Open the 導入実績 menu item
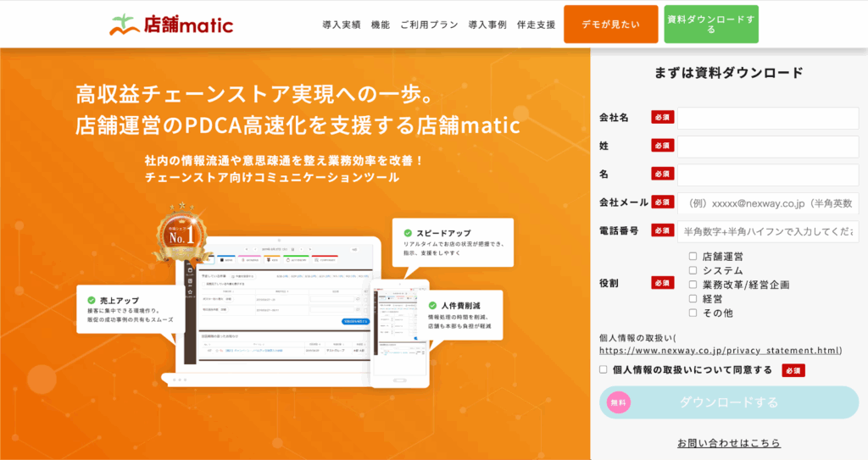Image resolution: width=868 pixels, height=460 pixels. point(341,25)
